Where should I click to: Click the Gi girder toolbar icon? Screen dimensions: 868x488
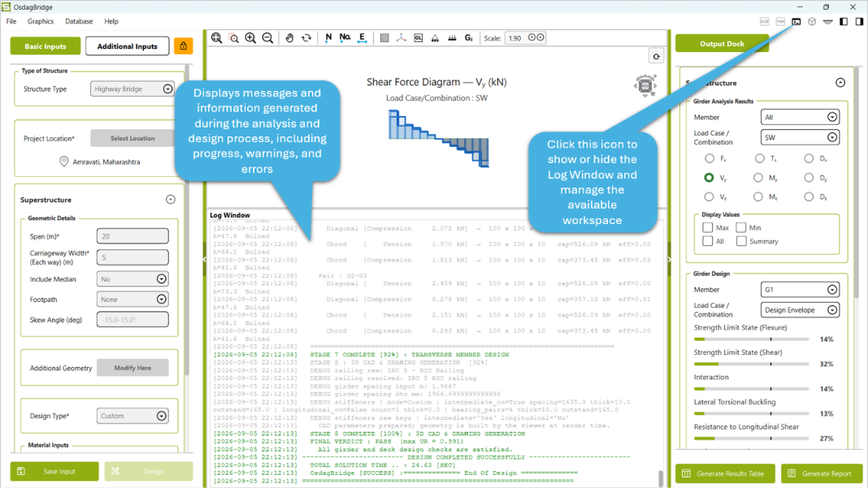coord(469,37)
